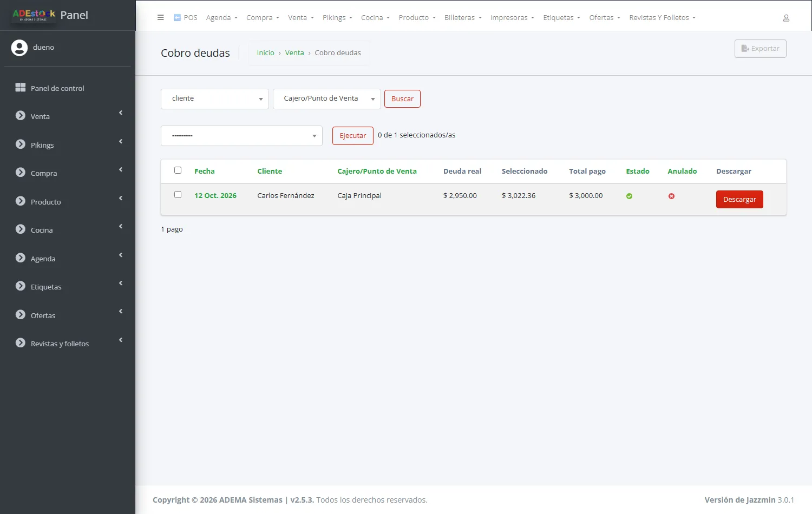Click the Venta sidebar arrow-circle icon
This screenshot has height=514, width=812.
[21, 116]
